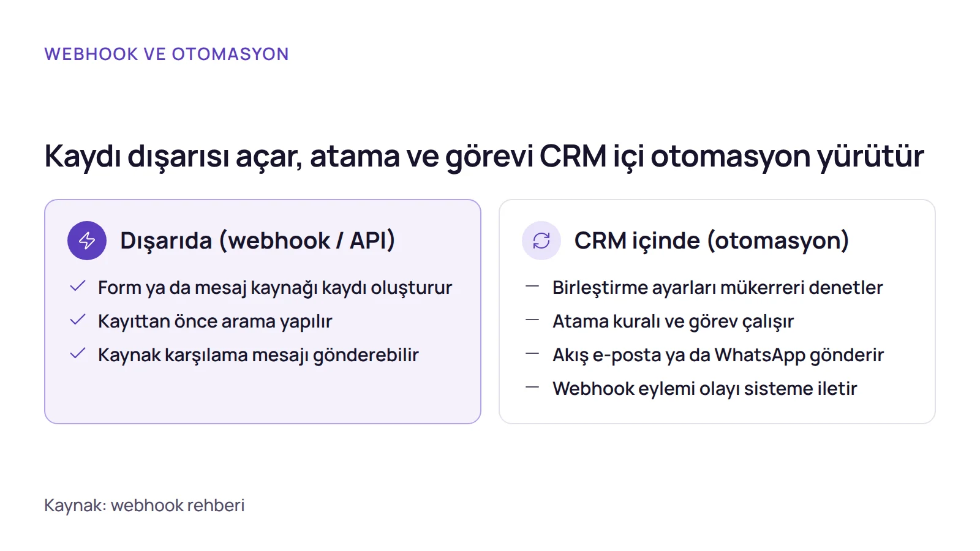The height and width of the screenshot is (551, 980).
Task: Click the dash before Webhook eylemi
Action: click(532, 388)
